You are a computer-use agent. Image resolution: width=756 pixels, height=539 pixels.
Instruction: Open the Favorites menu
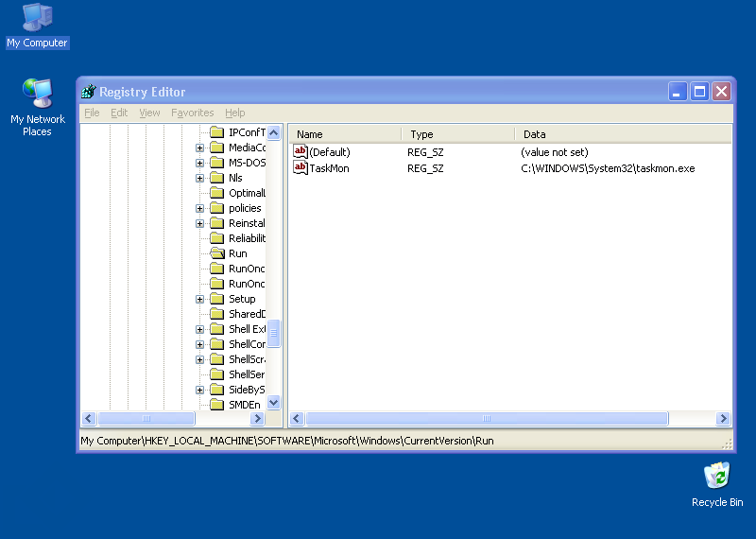[x=193, y=113]
